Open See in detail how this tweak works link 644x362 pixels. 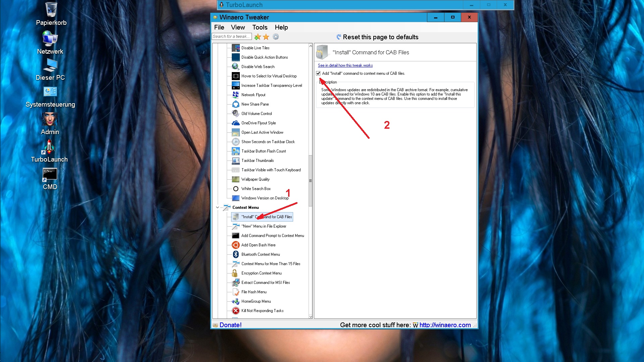click(345, 65)
